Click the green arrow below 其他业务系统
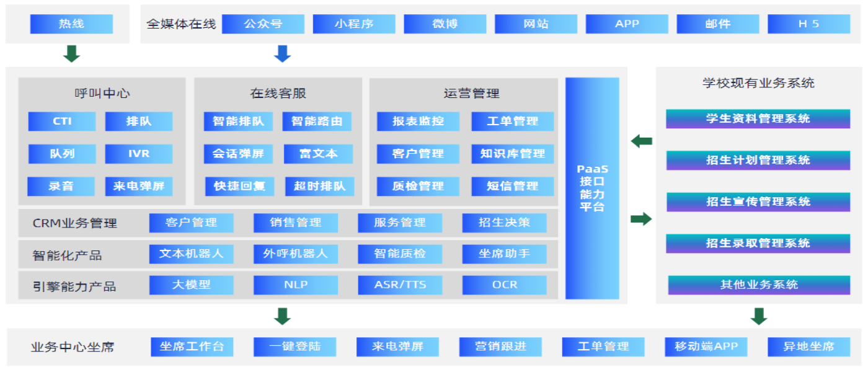Image resolution: width=868 pixels, height=372 pixels. click(x=758, y=316)
